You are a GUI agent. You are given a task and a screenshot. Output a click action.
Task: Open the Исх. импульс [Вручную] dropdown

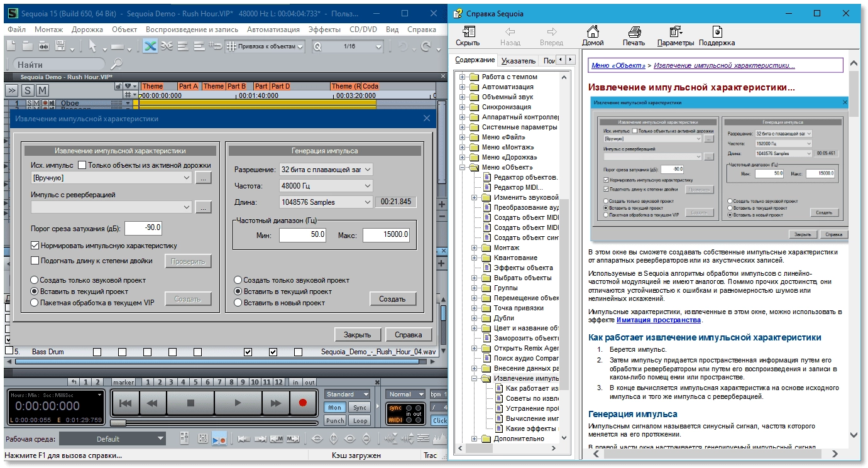pos(111,178)
